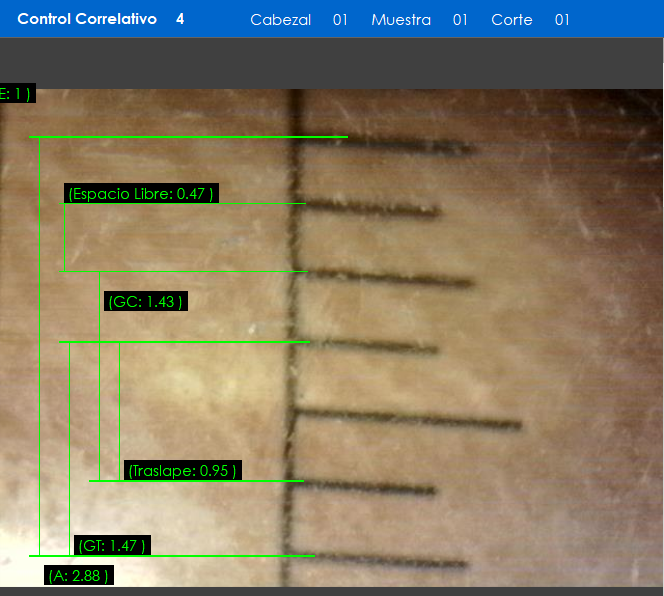Image resolution: width=664 pixels, height=596 pixels.
Task: Click the green line under Traslape label
Action: point(196,481)
